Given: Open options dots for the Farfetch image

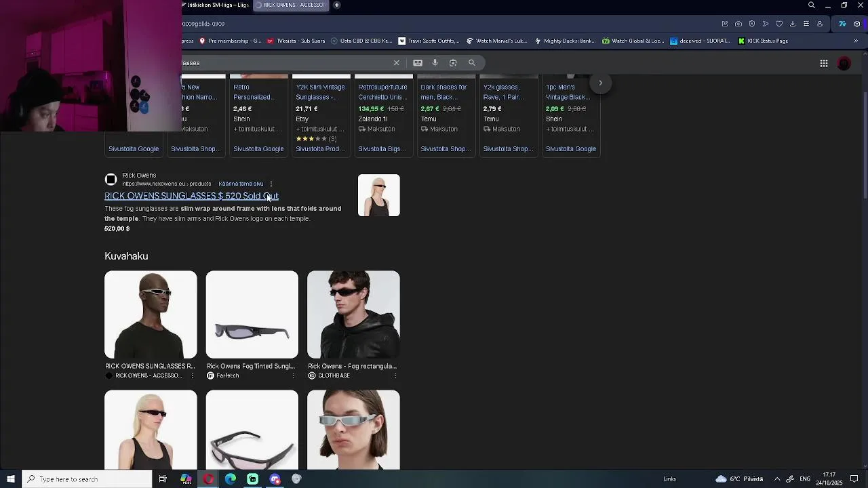Looking at the screenshot, I should [x=294, y=375].
